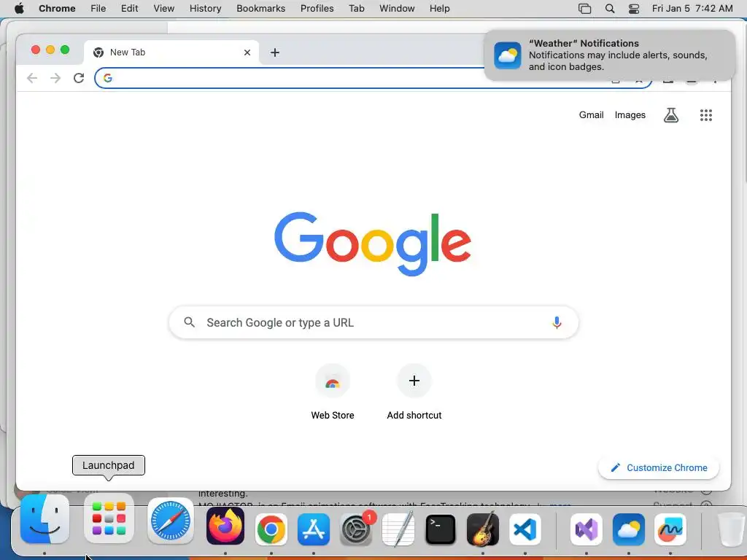Image resolution: width=747 pixels, height=560 pixels.
Task: Open Launchpad from the Dock
Action: (109, 519)
